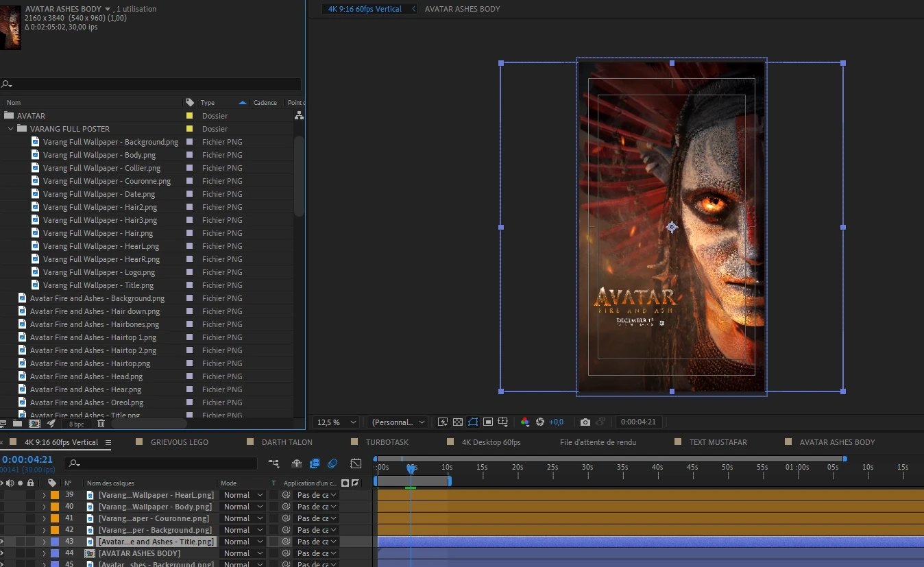Click the fast previews icon

click(443, 422)
